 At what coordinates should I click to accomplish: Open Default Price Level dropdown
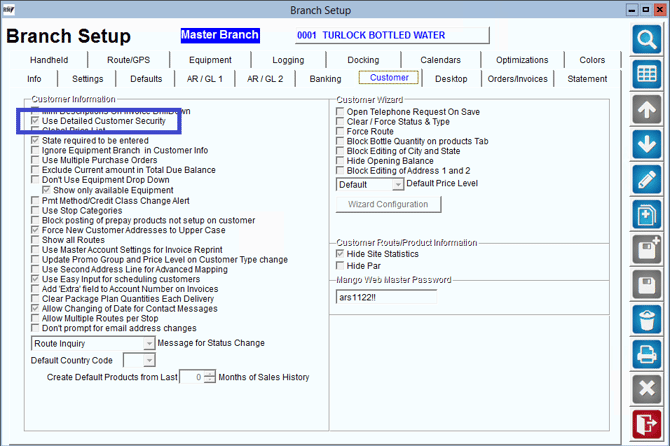click(398, 185)
